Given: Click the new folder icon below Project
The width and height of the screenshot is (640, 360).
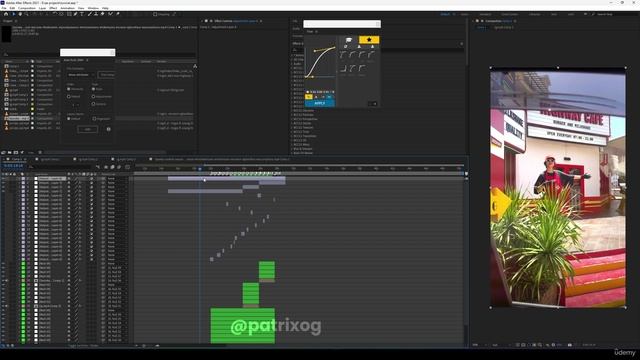Looking at the screenshot, I should [x=10, y=153].
